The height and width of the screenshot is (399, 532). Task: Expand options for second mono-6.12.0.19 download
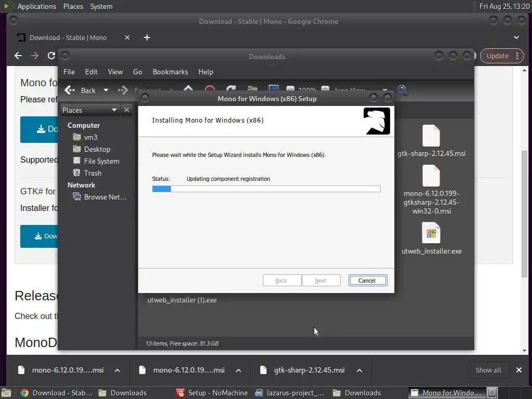(238, 370)
